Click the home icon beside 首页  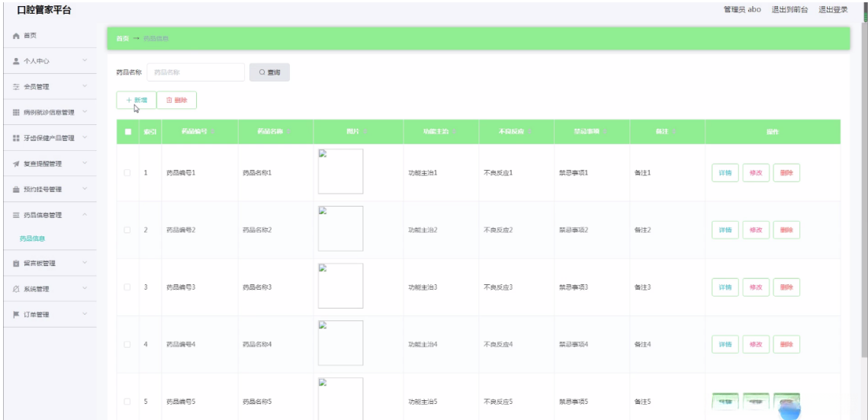(16, 35)
